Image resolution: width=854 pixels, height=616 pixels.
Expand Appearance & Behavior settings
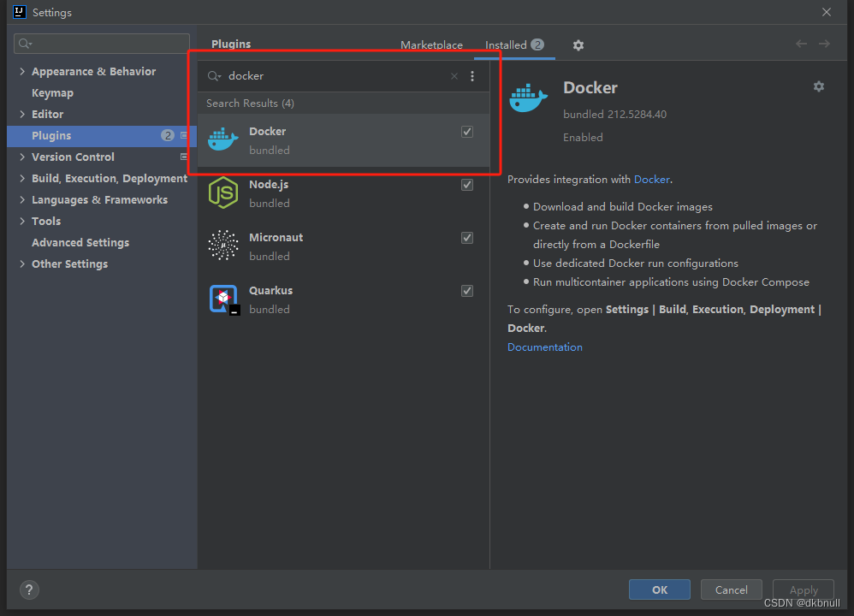[22, 71]
